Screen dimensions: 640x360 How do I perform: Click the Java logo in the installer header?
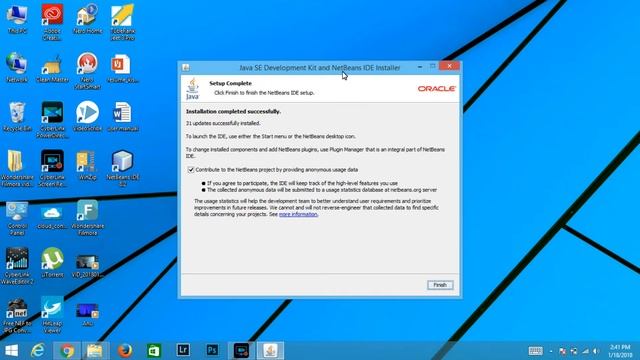192,89
